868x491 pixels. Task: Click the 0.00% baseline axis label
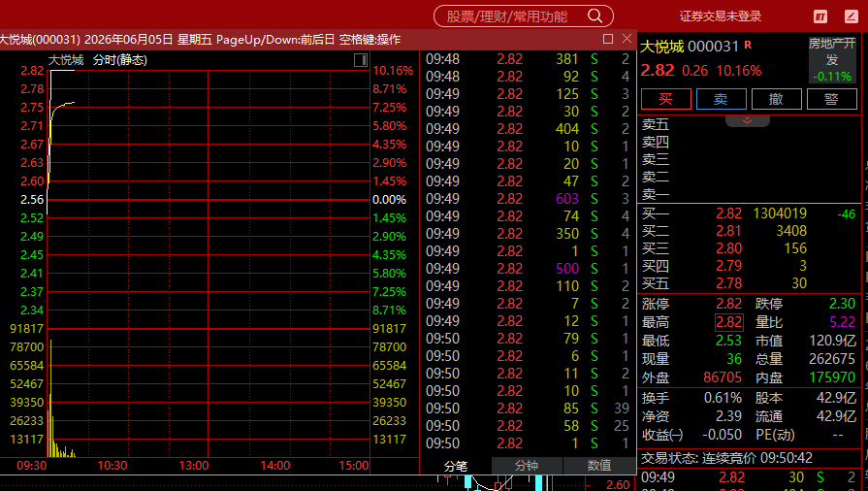pos(389,200)
